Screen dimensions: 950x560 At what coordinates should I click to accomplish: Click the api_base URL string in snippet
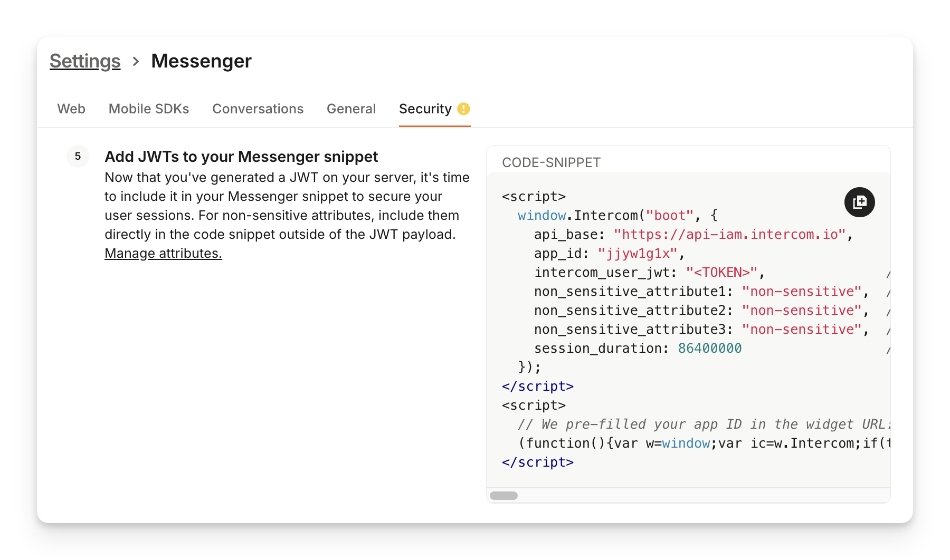click(x=729, y=234)
